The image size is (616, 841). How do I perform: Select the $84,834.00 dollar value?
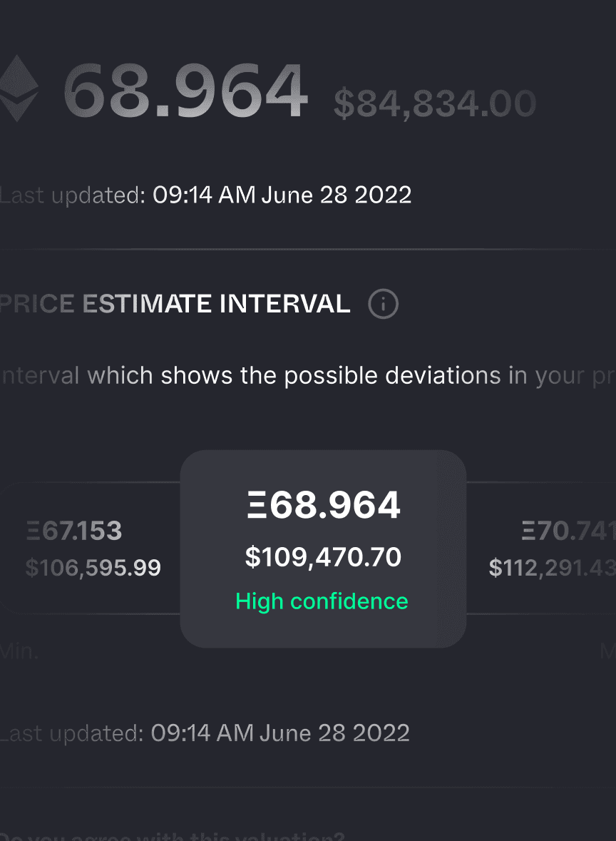435,103
